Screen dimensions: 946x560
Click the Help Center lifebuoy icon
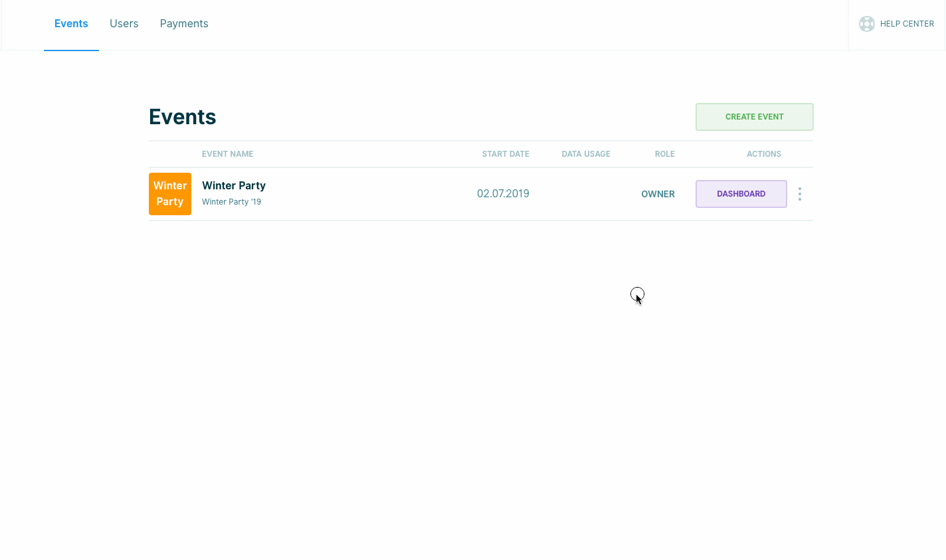point(866,24)
